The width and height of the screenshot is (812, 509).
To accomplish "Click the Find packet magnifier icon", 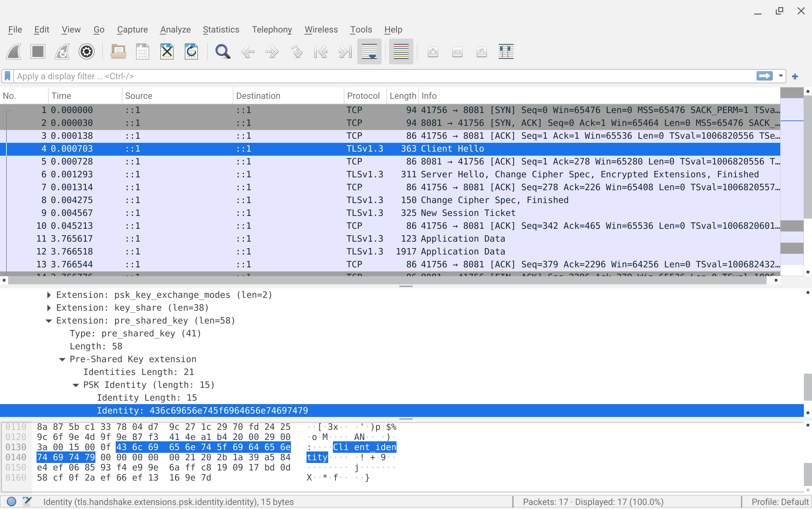I will click(223, 52).
